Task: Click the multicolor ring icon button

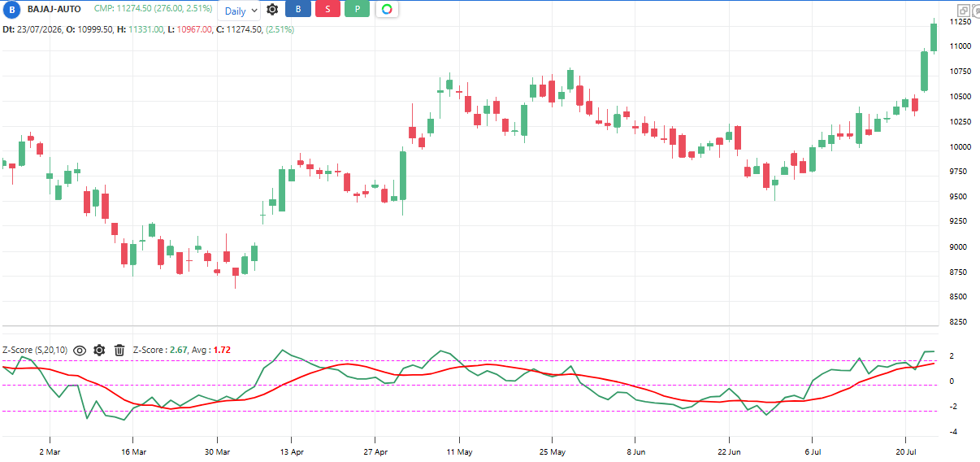Action: pyautogui.click(x=387, y=10)
